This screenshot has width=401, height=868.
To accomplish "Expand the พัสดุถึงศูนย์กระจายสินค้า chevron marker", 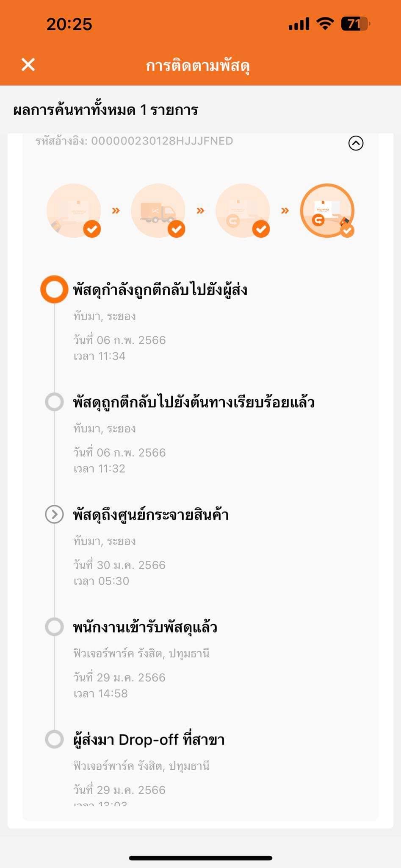I will tap(54, 515).
